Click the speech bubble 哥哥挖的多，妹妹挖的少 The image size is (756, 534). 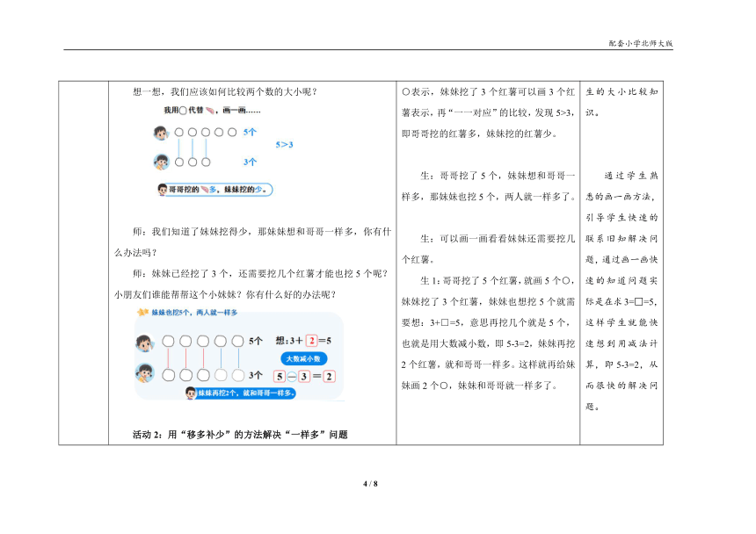215,190
